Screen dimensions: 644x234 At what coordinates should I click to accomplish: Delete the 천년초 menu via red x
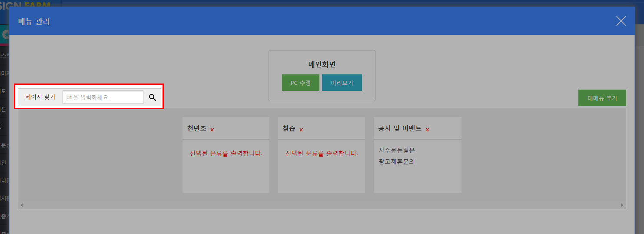point(212,130)
